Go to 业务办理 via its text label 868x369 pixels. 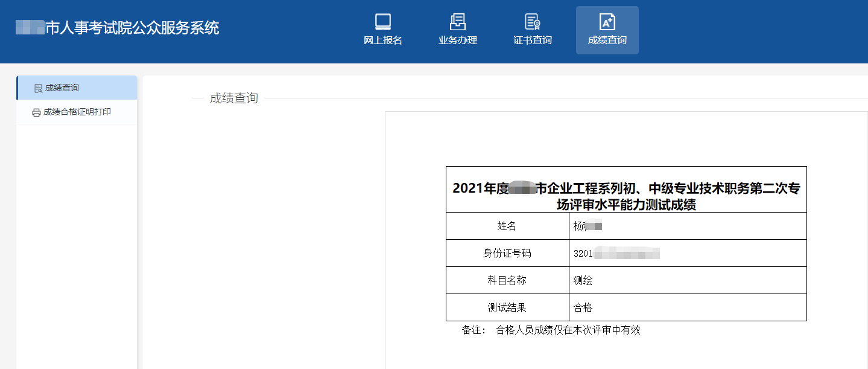click(x=457, y=40)
